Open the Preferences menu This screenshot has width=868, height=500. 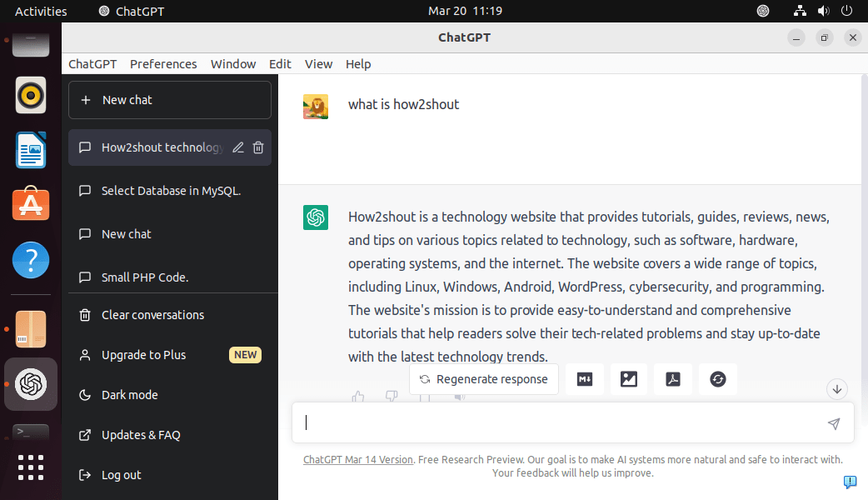click(x=163, y=63)
